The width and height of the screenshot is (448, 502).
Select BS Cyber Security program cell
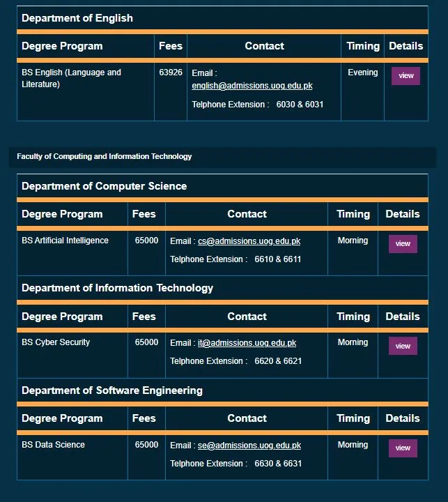pyautogui.click(x=72, y=356)
